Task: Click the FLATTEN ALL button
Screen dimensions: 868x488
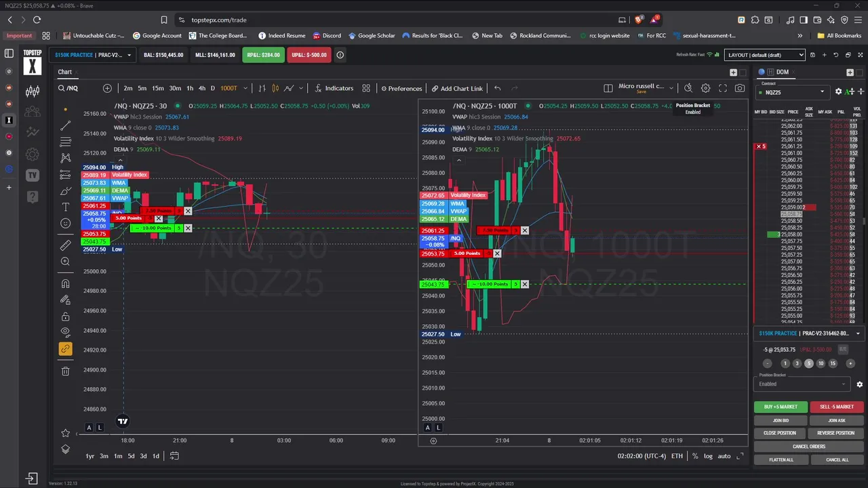Action: 781,460
